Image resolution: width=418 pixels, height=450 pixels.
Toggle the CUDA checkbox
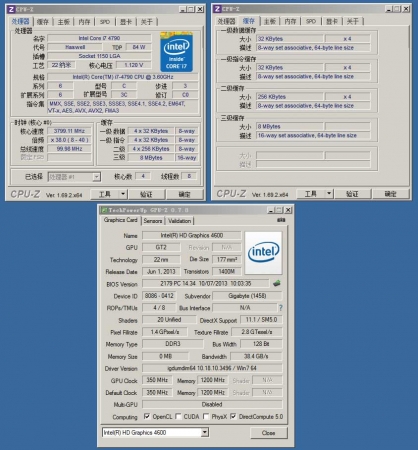[x=178, y=416]
